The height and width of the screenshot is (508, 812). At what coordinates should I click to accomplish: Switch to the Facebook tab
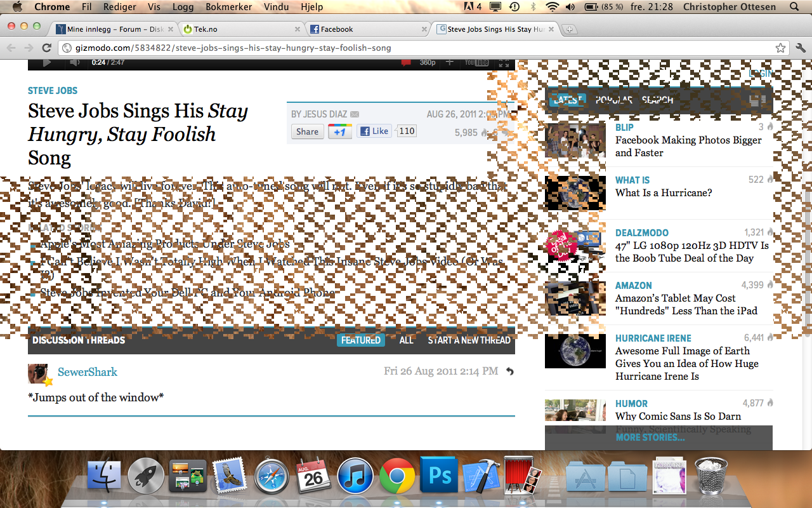pos(368,29)
